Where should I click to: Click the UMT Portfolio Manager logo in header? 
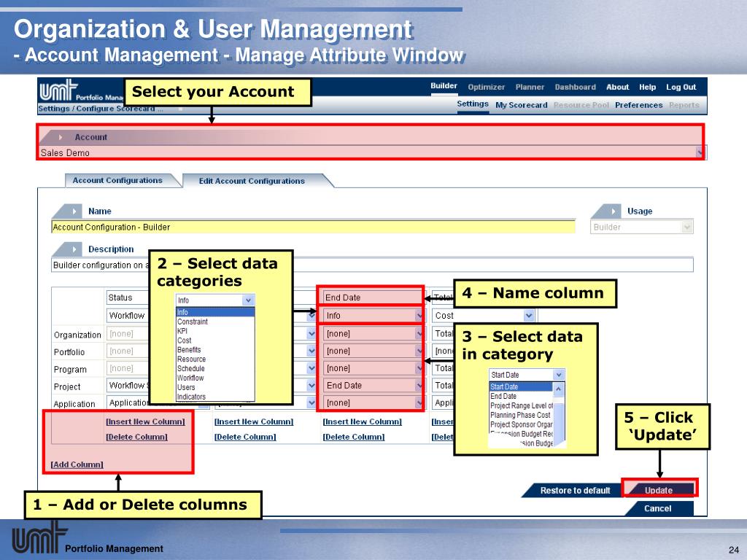click(x=81, y=91)
